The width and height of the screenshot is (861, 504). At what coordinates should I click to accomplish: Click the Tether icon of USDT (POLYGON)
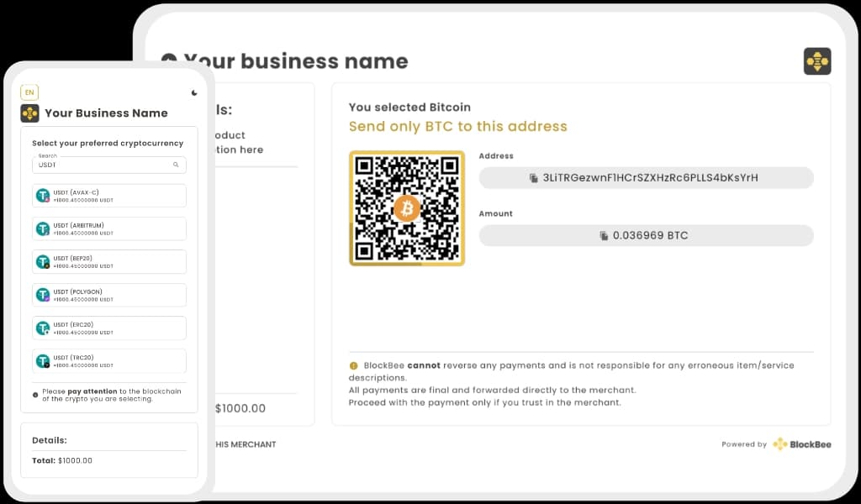43,295
